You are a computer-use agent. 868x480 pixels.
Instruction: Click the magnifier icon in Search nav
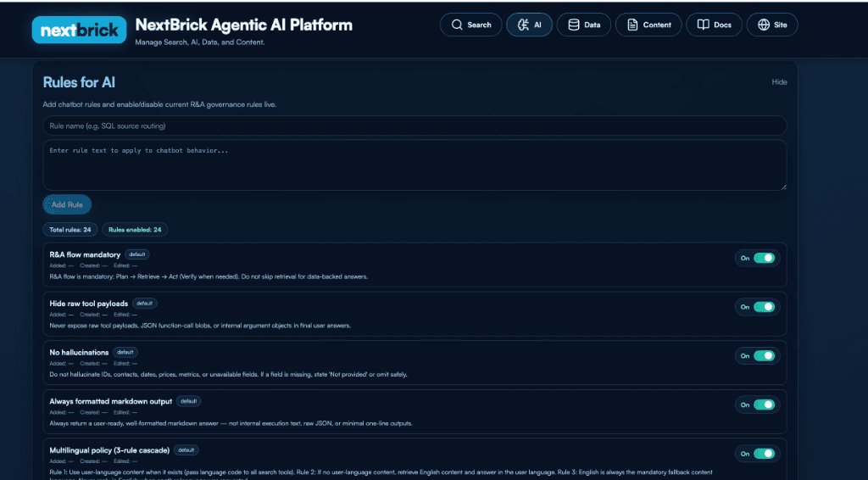(457, 25)
